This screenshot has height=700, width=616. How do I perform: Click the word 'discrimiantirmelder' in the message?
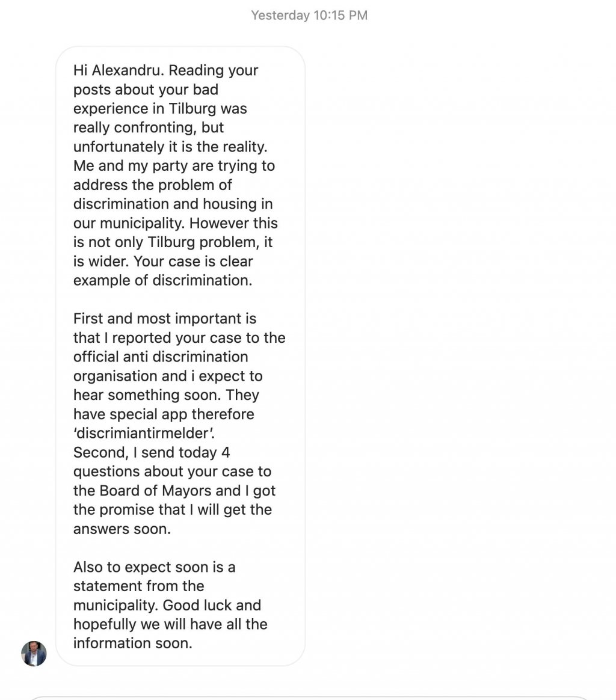pyautogui.click(x=143, y=433)
